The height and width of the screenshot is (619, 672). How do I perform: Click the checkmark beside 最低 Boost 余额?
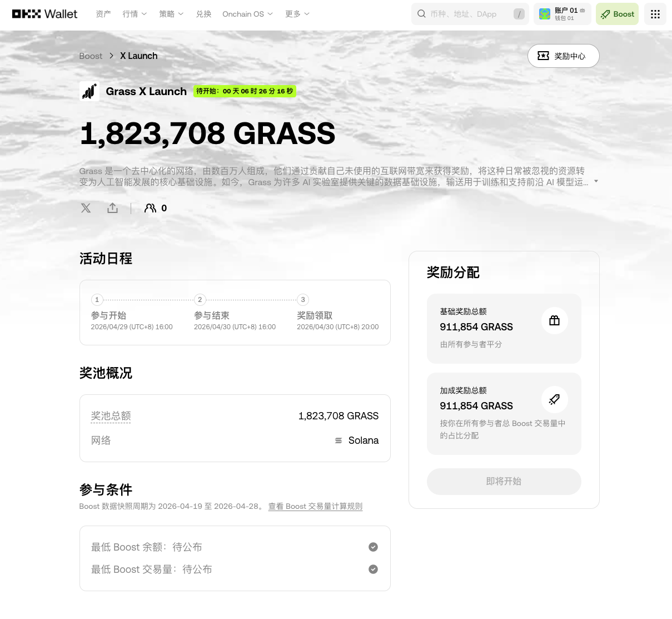373,547
